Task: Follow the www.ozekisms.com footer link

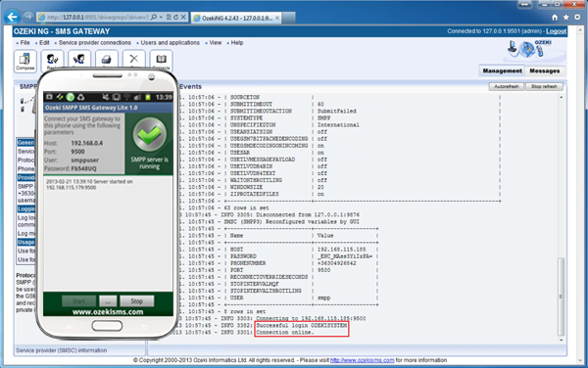Action: (x=362, y=360)
